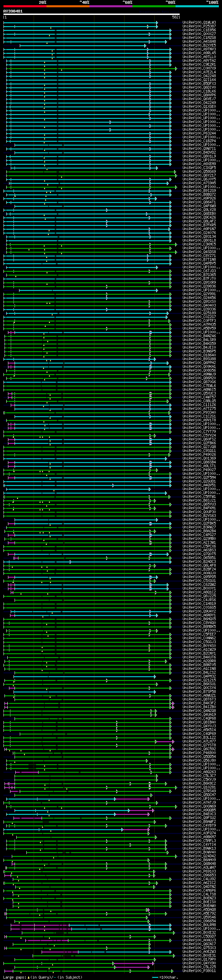Open the UniRef100_Q6PPH2 hit label
222x980 pixels.
pos(199,363)
